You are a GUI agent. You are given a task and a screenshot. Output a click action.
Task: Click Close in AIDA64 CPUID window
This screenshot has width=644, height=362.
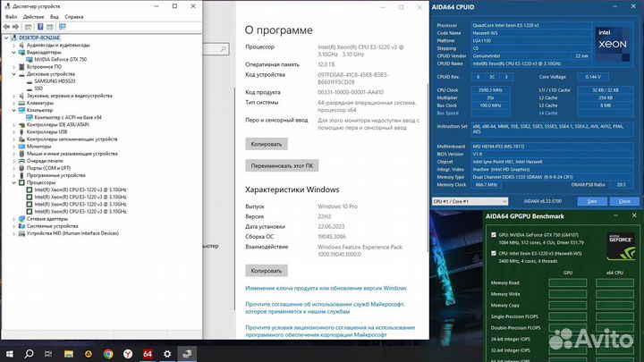point(624,201)
